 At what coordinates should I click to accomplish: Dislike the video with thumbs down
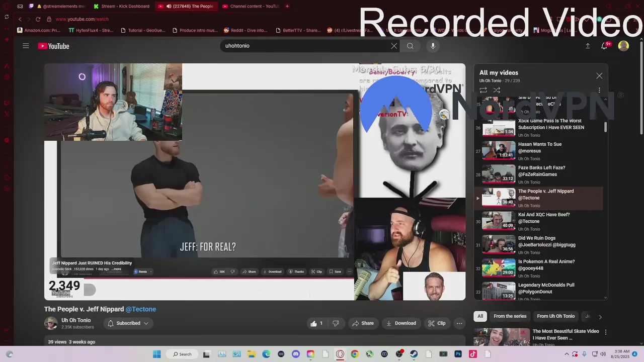pos(336,323)
